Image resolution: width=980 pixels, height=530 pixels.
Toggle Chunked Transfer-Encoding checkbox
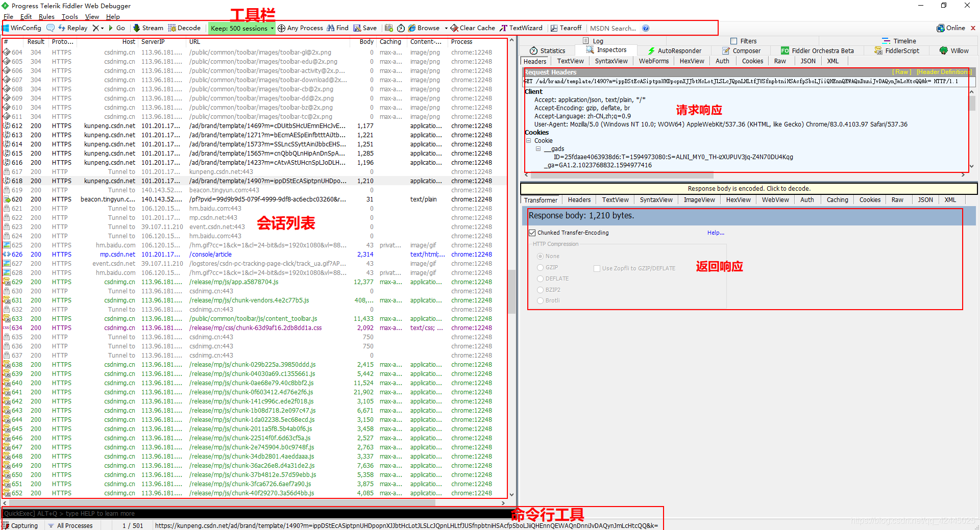[x=532, y=233]
